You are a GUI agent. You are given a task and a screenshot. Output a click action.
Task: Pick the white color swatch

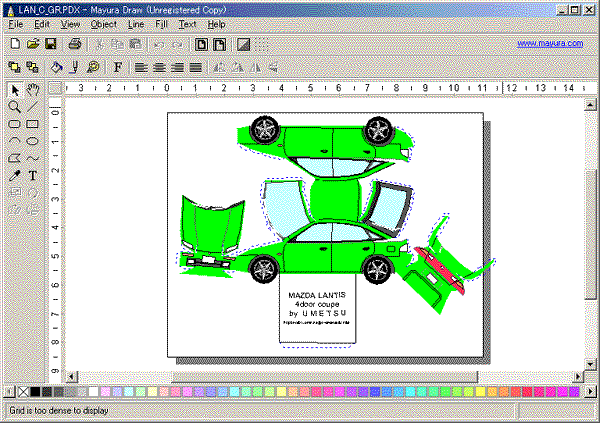93,392
